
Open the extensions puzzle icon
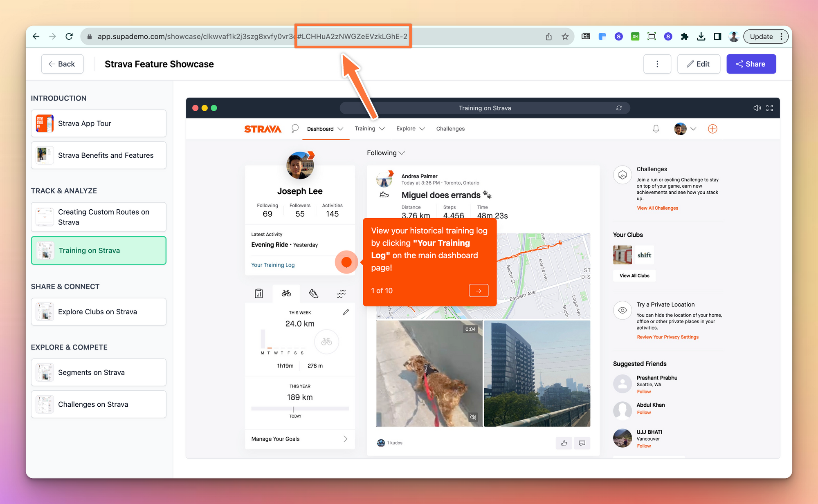point(684,36)
